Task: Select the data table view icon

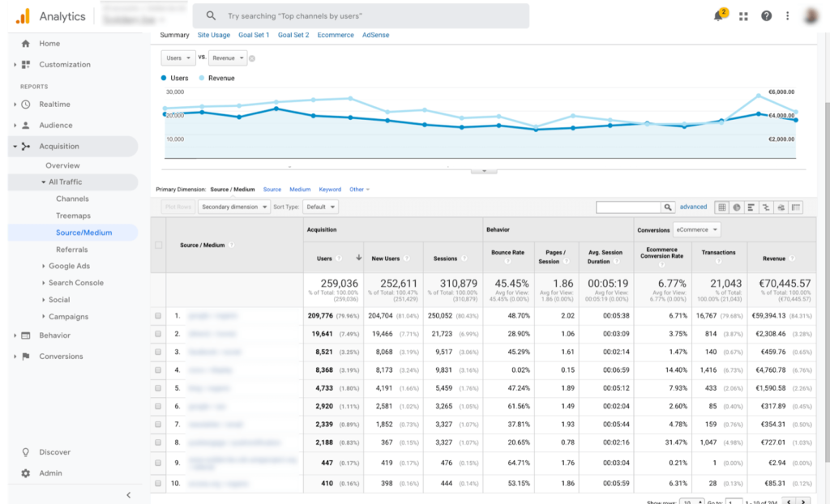Action: tap(723, 207)
